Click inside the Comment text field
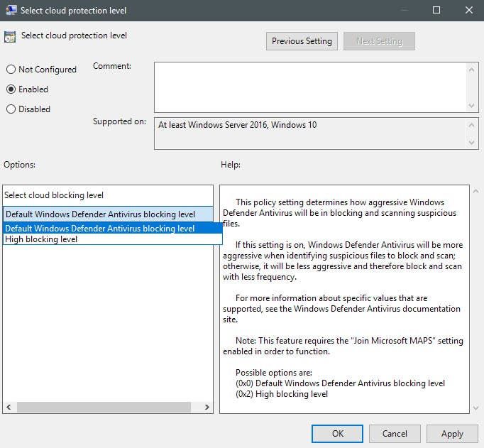 pos(310,87)
